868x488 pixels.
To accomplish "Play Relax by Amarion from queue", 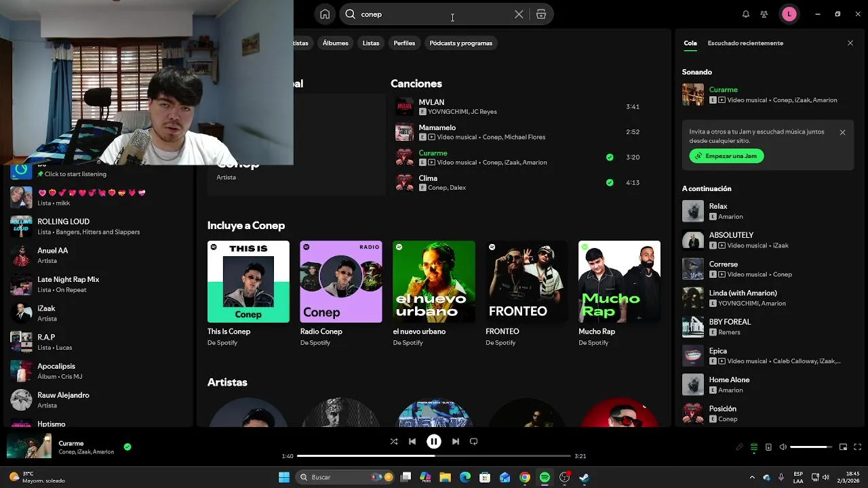I will 768,211.
